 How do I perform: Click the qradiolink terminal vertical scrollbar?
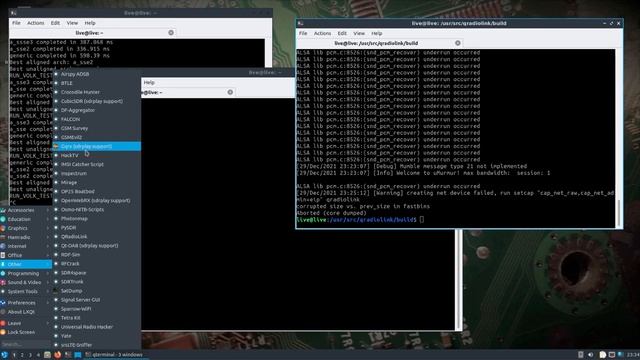619,212
